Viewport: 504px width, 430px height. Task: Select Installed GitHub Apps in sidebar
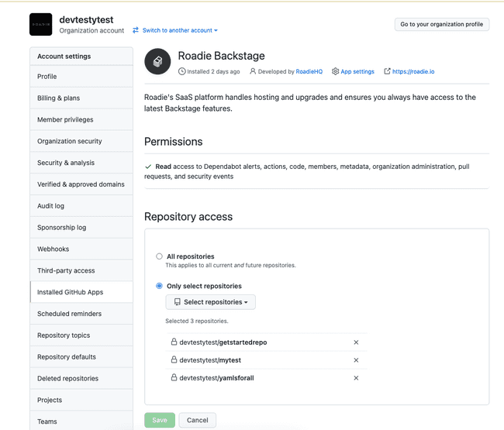pos(81,292)
